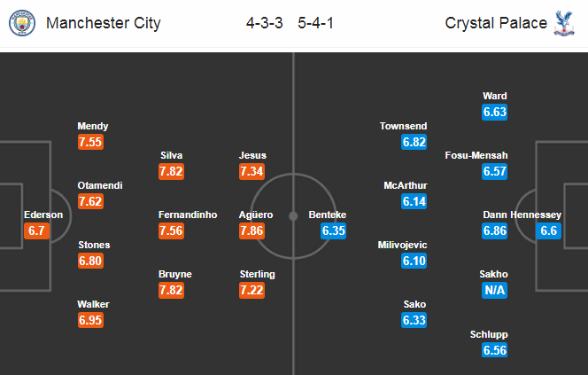Viewport: 588px width, 375px height.
Task: Click the Manchester City crest icon
Action: (x=22, y=23)
